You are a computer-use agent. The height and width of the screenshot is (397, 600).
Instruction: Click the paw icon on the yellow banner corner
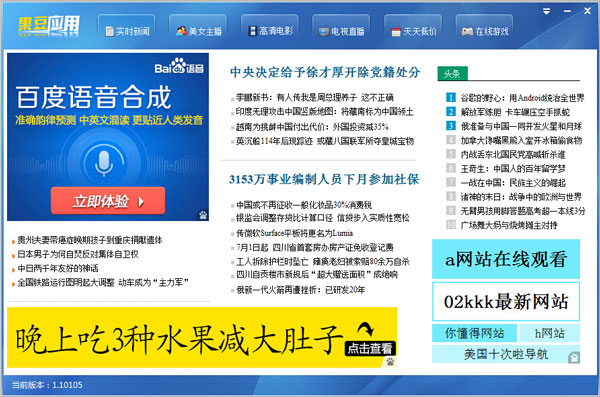390,362
